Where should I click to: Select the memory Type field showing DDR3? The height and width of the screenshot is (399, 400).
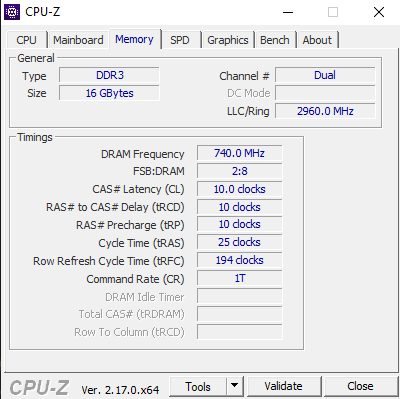click(x=110, y=75)
